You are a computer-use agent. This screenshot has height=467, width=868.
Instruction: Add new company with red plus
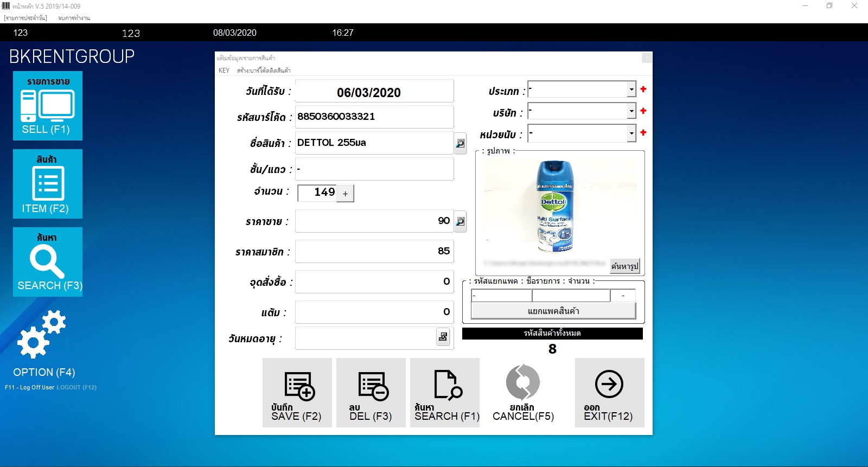(643, 111)
